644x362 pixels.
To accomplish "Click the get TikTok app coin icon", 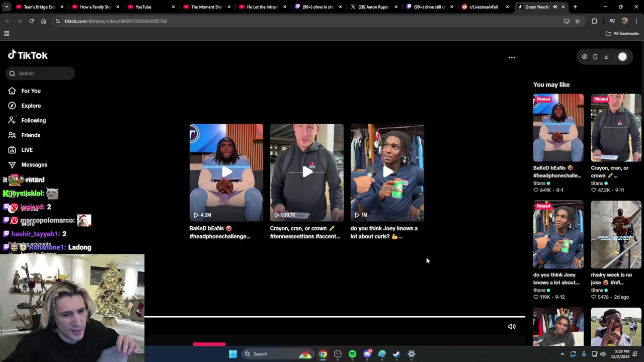I will click(584, 57).
